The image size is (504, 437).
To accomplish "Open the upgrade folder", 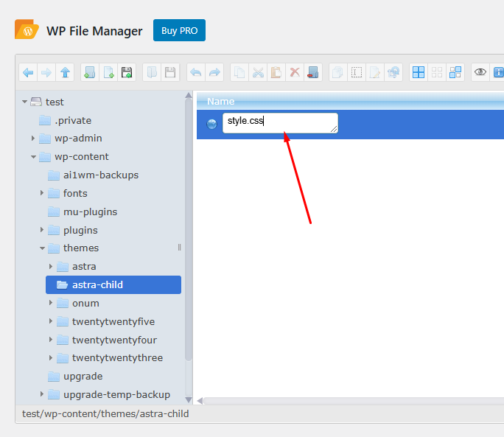I will click(83, 377).
